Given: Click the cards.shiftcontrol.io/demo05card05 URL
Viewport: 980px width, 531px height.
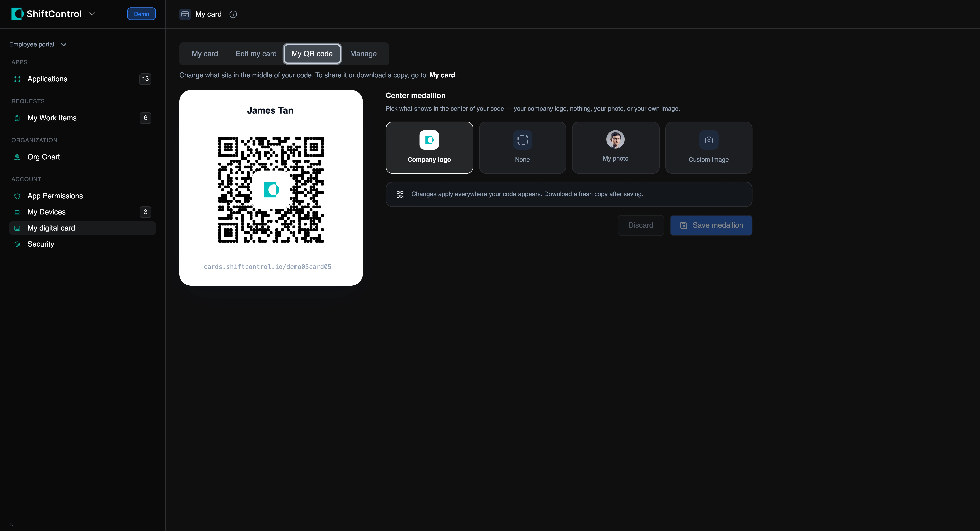Looking at the screenshot, I should pyautogui.click(x=267, y=267).
